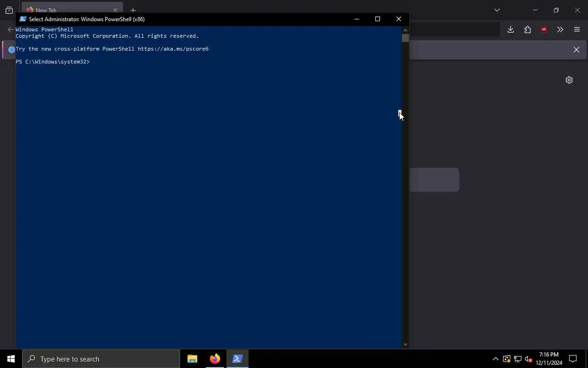Click the network status tray icon

pyautogui.click(x=518, y=359)
